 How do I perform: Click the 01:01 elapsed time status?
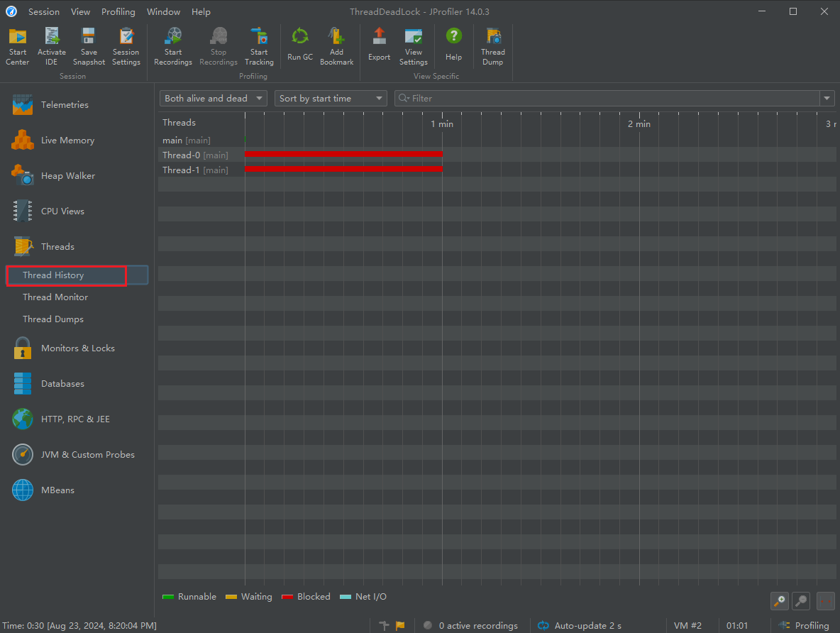tap(737, 625)
